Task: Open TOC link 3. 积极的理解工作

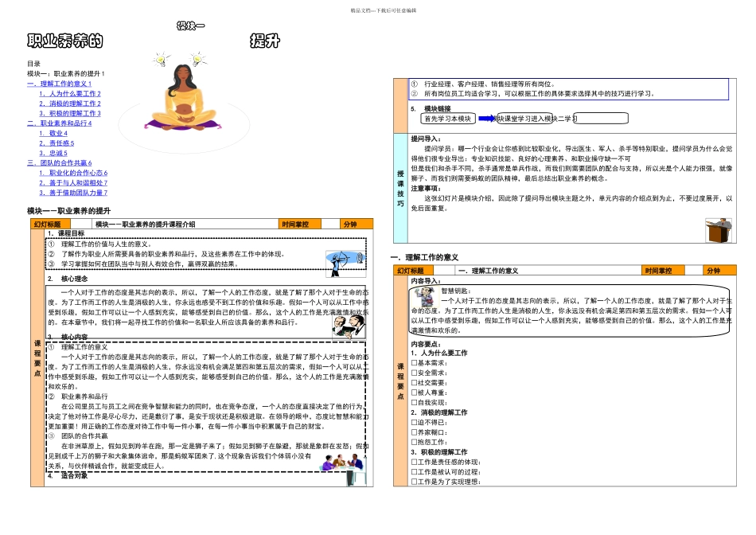Action: tap(70, 113)
